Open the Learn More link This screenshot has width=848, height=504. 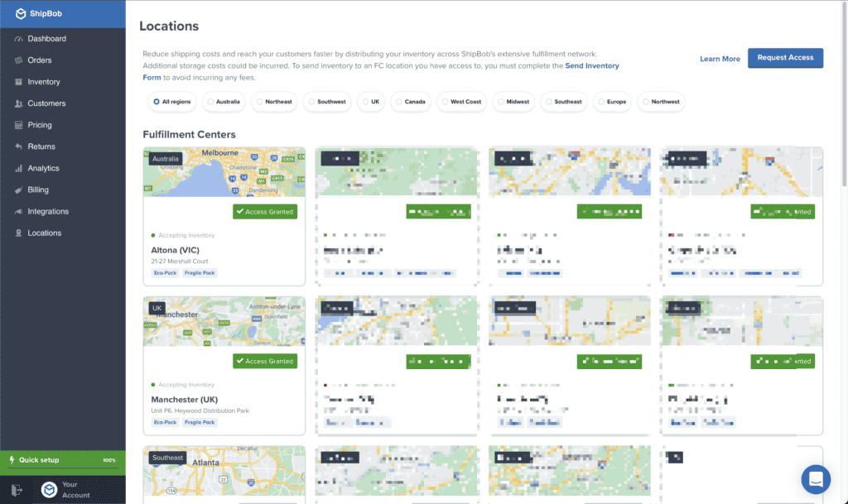click(x=720, y=59)
